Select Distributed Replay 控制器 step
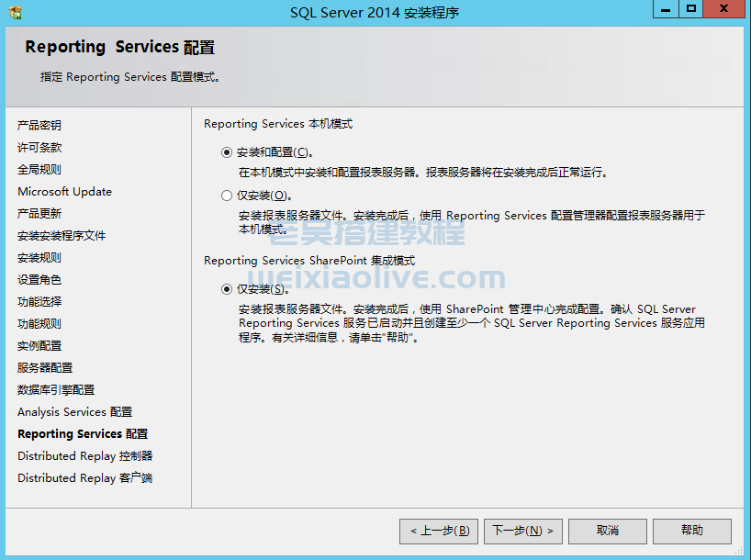 [84, 456]
